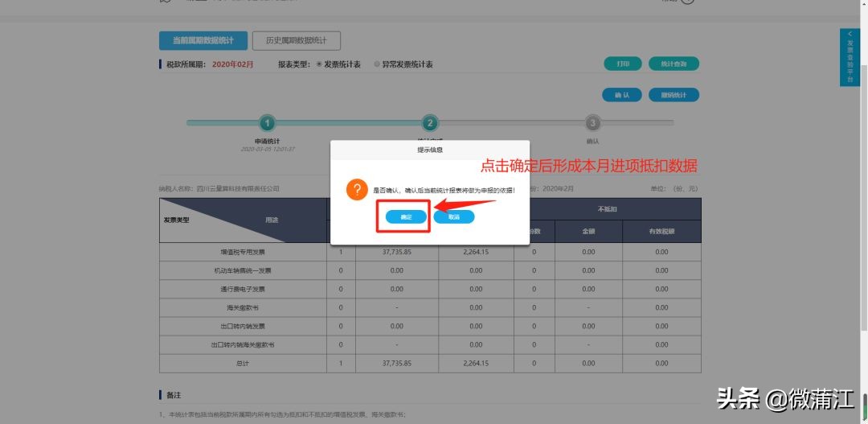This screenshot has height=424, width=868.
Task: Click the 申请统计 timestamp 2020-03-05
Action: coord(268,149)
